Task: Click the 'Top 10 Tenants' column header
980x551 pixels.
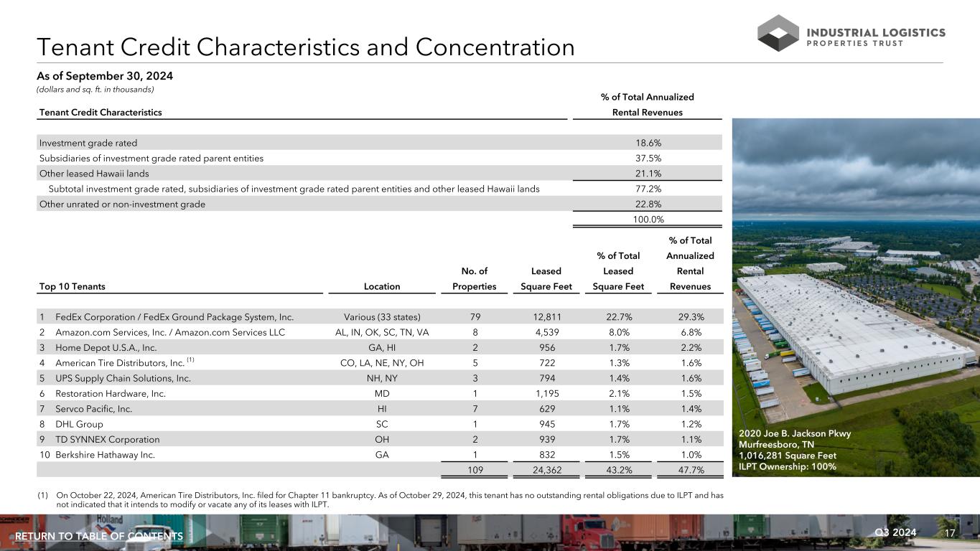Action: point(73,286)
